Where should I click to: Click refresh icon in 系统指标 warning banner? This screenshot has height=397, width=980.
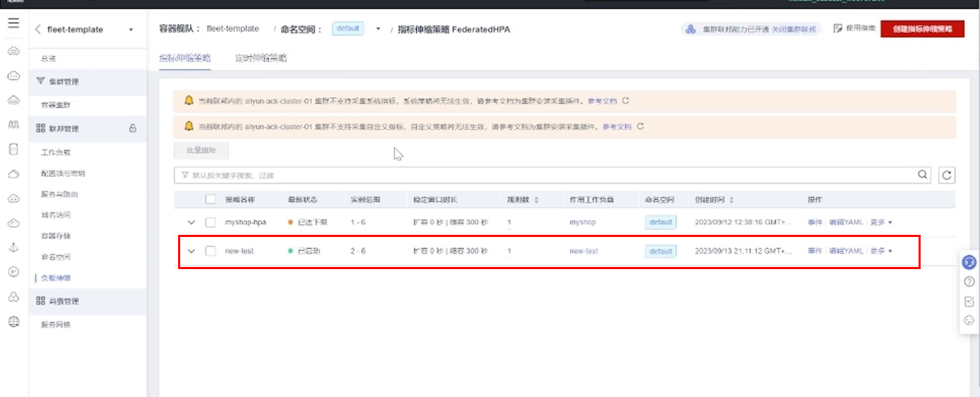click(626, 101)
